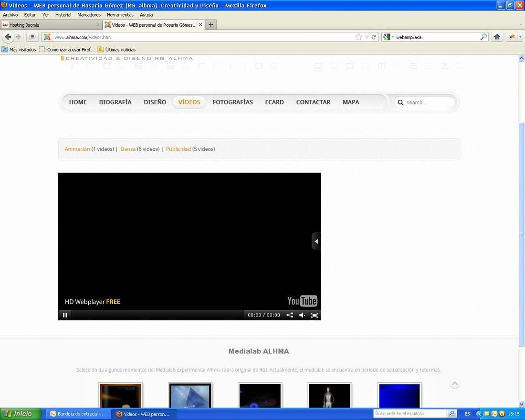Open the BIOGRAFÍA page
The image size is (525, 420).
coord(115,102)
